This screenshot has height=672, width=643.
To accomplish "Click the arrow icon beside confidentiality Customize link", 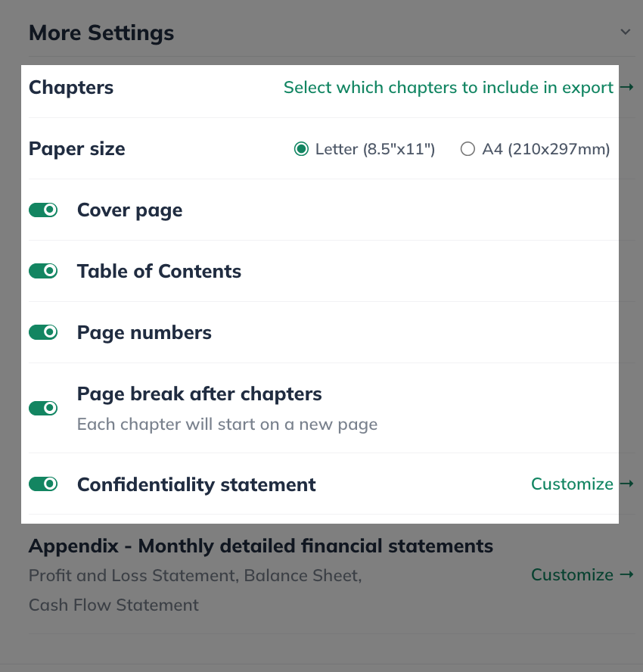I will pos(626,484).
